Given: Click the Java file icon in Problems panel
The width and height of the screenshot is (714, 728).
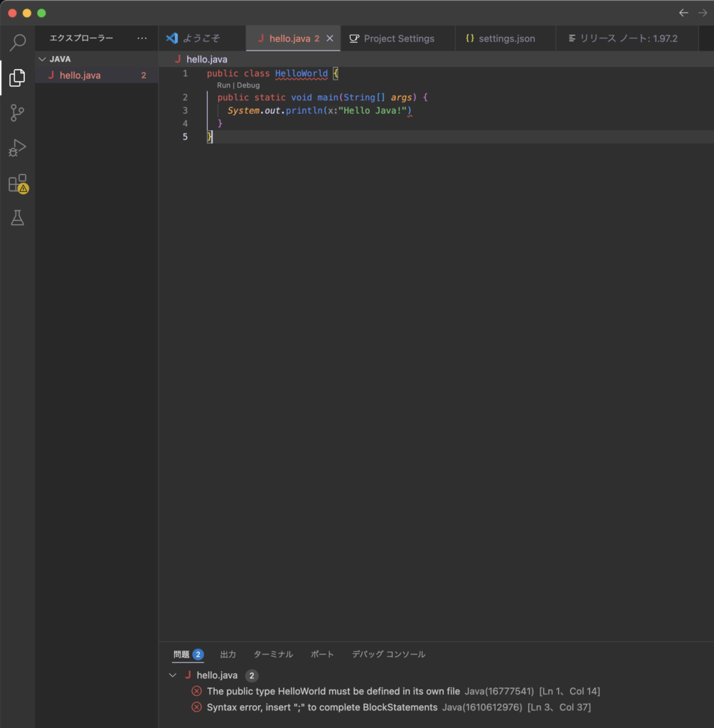Looking at the screenshot, I should point(188,675).
